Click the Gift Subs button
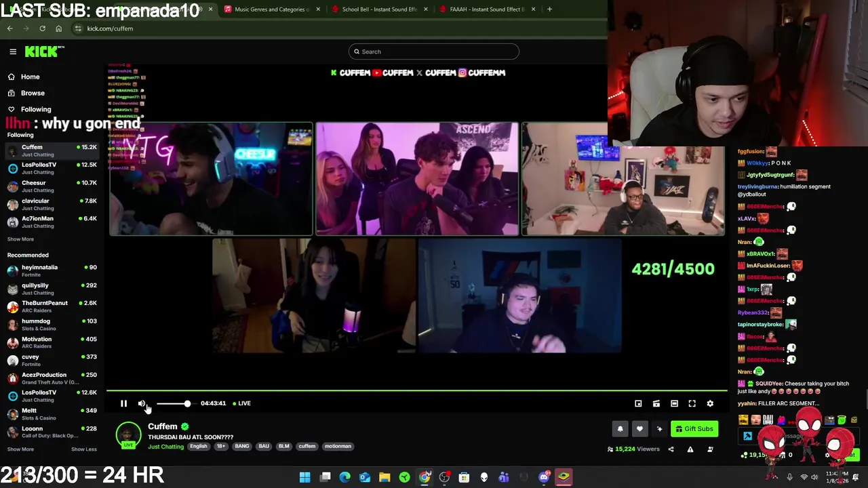This screenshot has height=488, width=868. click(694, 428)
